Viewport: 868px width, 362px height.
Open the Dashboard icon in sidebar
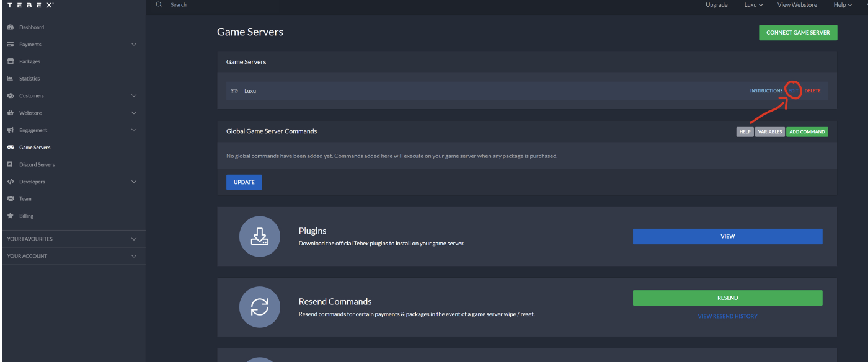pos(11,27)
